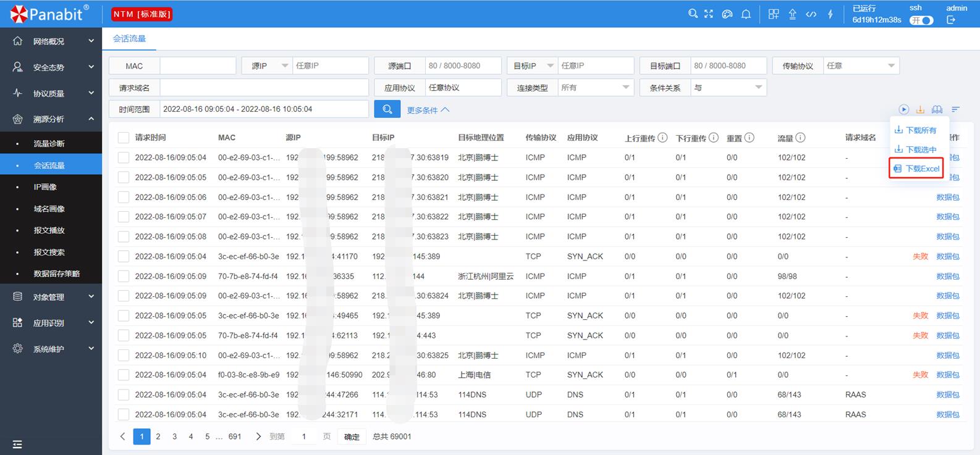
Task: Click the next page arrow in pagination
Action: 258,436
